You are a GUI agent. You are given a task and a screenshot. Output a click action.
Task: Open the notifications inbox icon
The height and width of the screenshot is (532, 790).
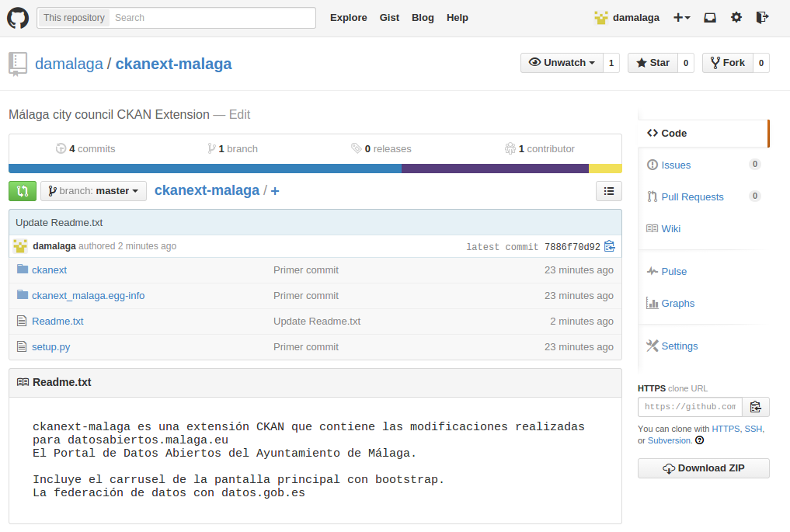[710, 18]
